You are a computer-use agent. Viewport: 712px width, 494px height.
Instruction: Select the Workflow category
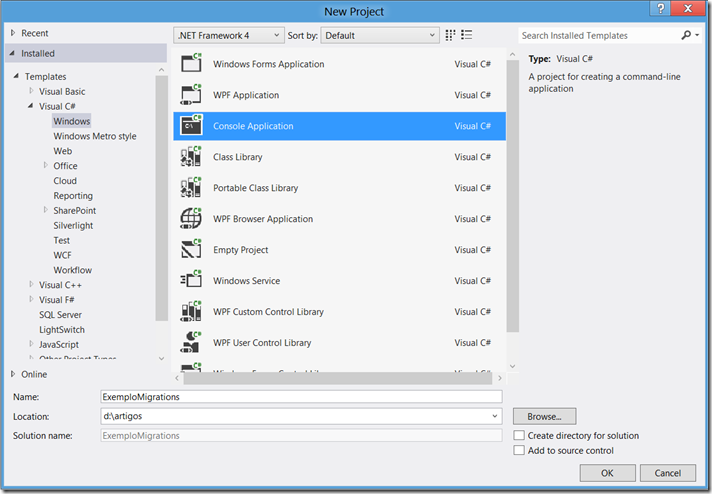point(73,270)
